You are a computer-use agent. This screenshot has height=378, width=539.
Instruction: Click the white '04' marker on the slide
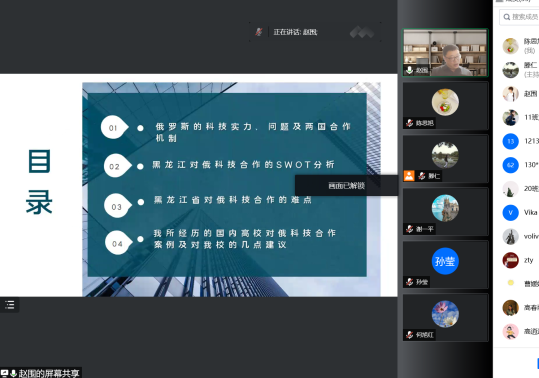119,243
